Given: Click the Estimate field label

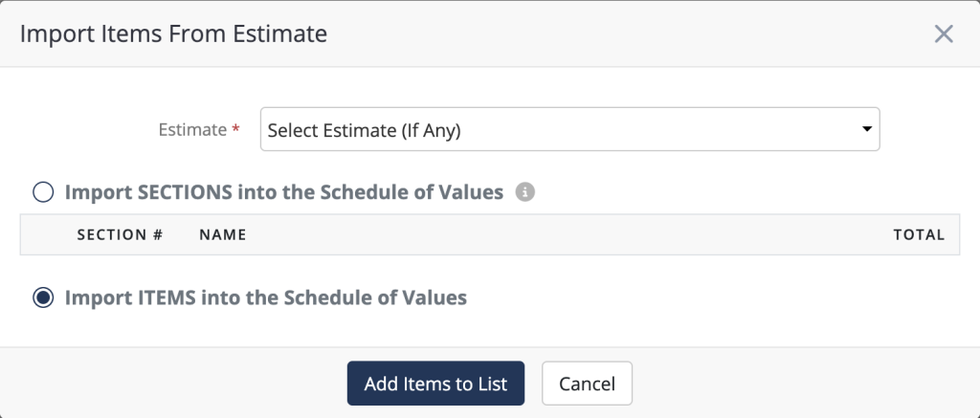Looking at the screenshot, I should [192, 129].
